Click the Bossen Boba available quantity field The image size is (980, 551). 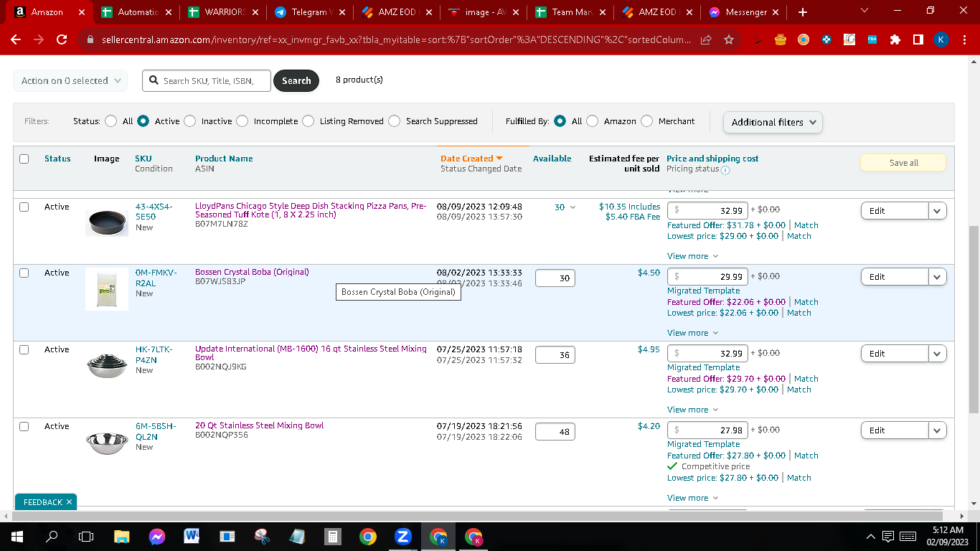pyautogui.click(x=555, y=278)
